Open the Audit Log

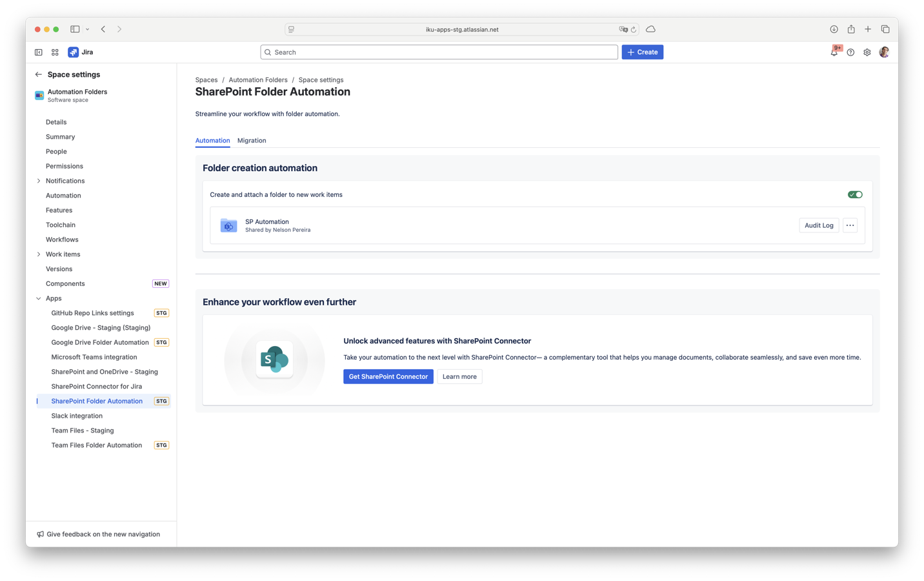[x=818, y=225]
